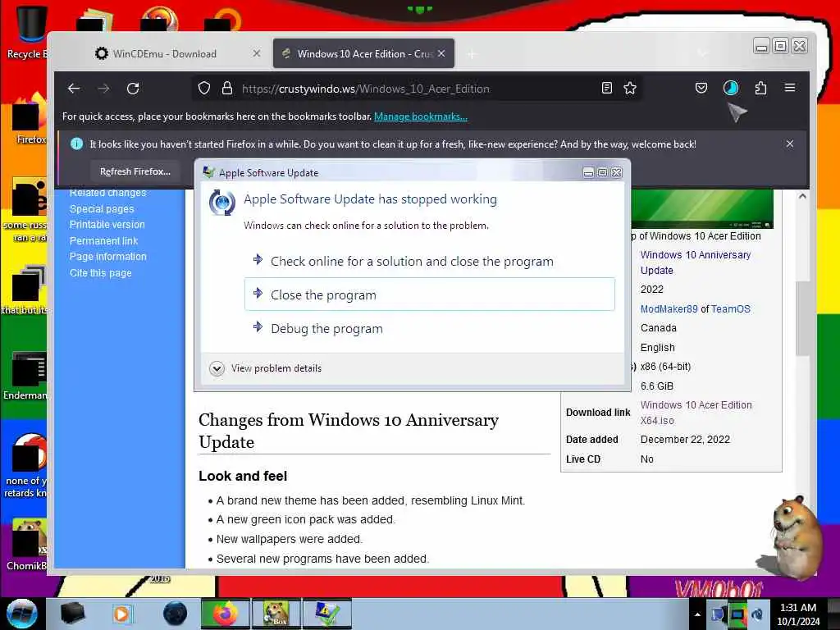Image resolution: width=840 pixels, height=630 pixels.
Task: Click the December 22, 2022 date value
Action: [x=685, y=440]
